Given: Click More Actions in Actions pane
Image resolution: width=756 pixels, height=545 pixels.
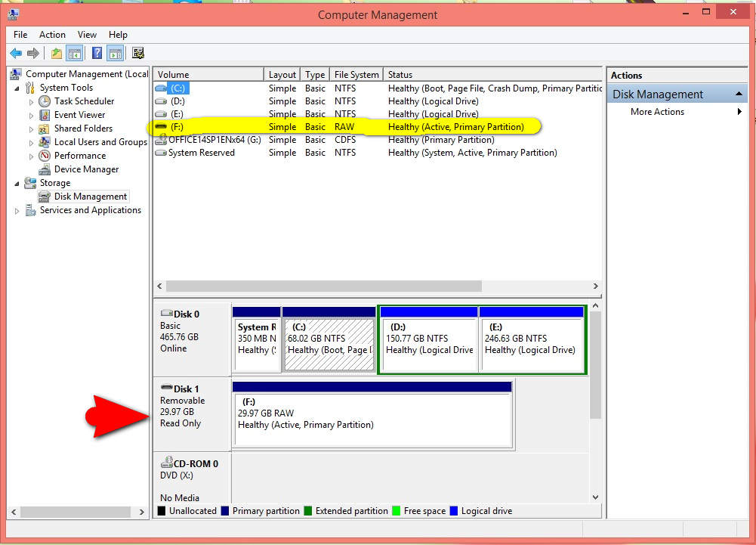Looking at the screenshot, I should pos(657,112).
